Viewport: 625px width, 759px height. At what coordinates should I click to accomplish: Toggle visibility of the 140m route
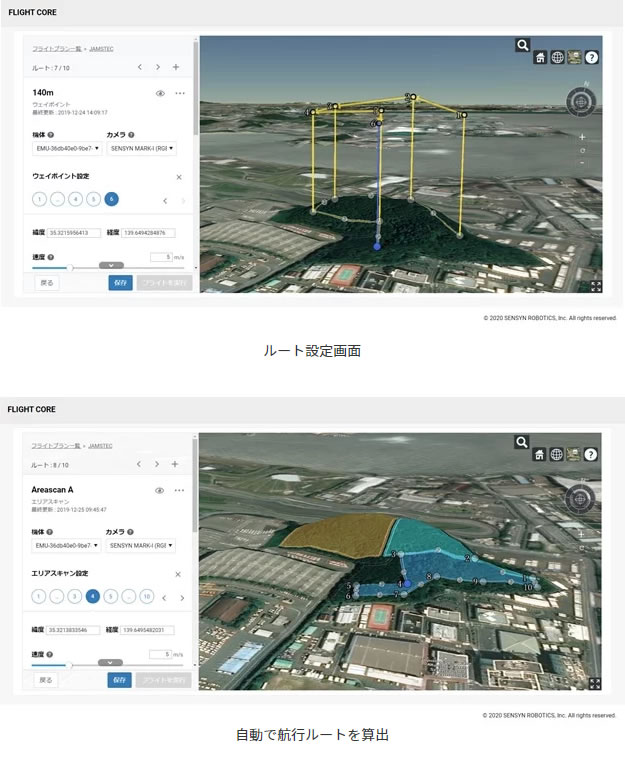pyautogui.click(x=160, y=93)
